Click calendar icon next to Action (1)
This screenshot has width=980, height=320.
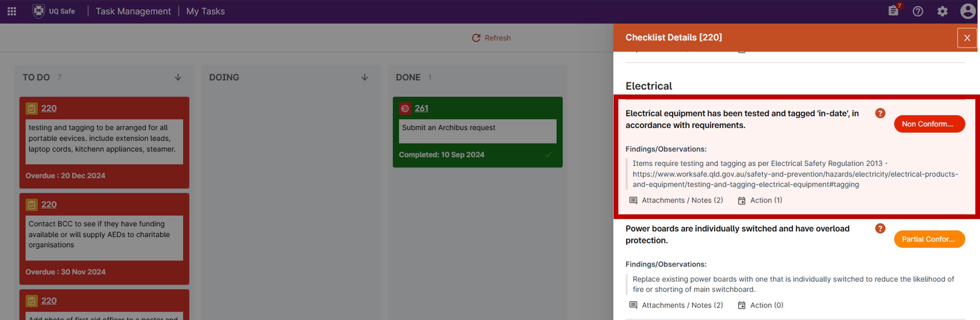[741, 201]
